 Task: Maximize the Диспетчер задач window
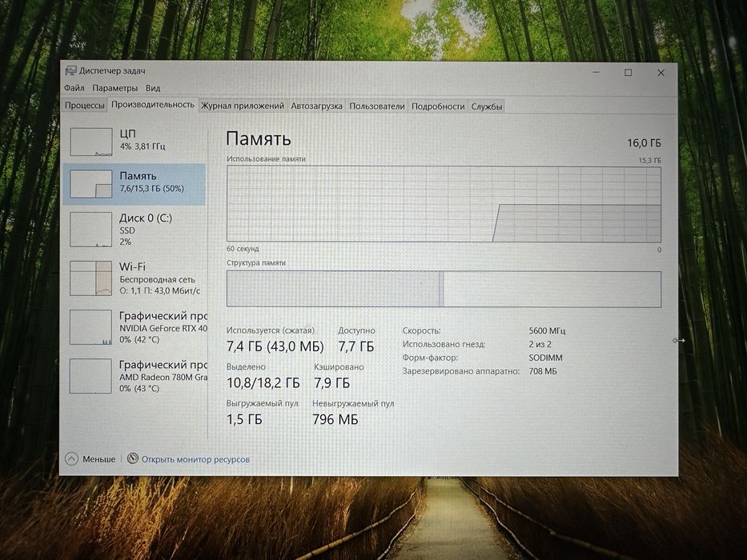pyautogui.click(x=629, y=72)
